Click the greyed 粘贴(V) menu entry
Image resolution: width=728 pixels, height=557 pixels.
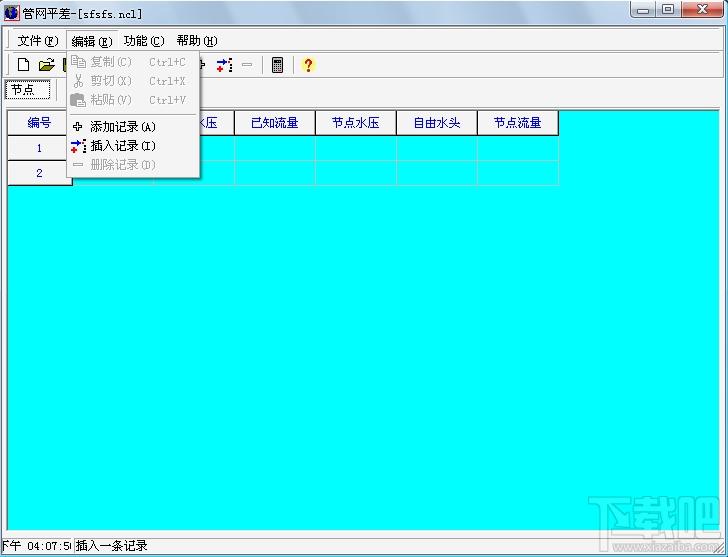133,100
